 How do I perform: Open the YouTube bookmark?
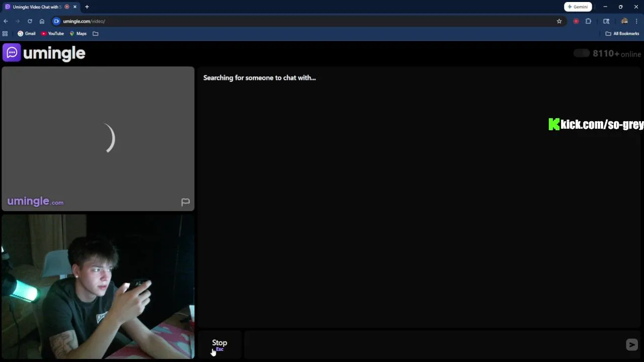52,34
